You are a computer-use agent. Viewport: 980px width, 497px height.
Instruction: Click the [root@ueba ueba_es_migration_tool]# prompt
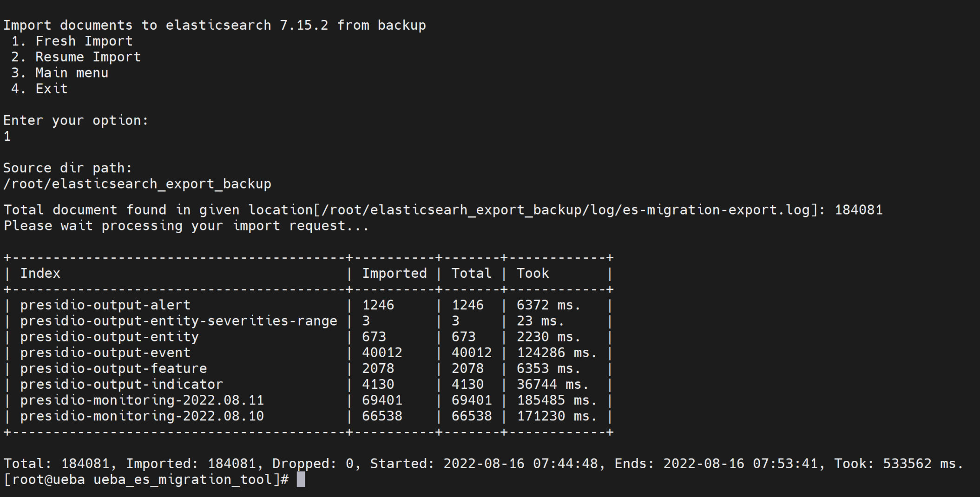146,479
